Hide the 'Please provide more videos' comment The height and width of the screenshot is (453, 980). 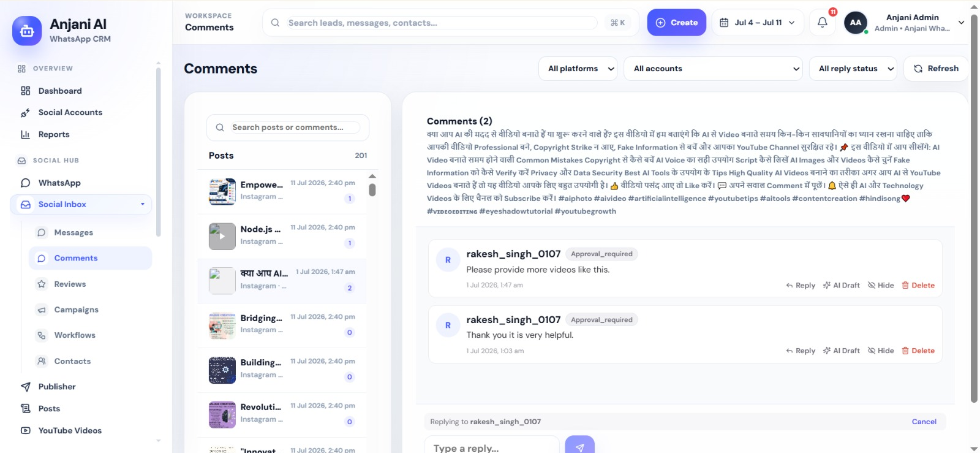coord(881,286)
